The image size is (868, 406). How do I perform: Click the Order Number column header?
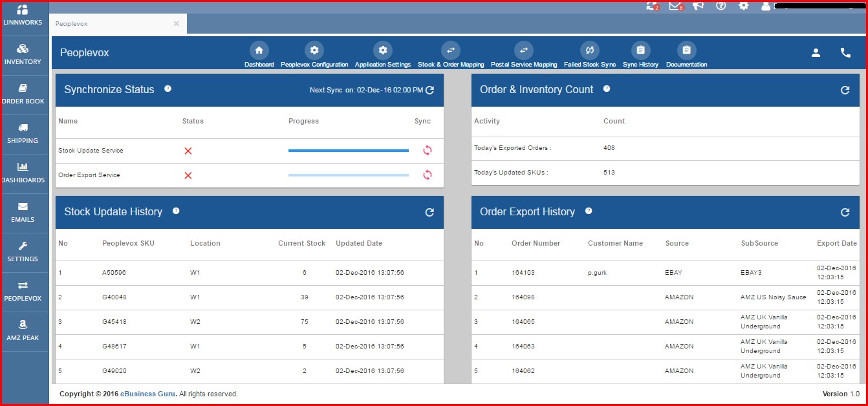pyautogui.click(x=536, y=244)
